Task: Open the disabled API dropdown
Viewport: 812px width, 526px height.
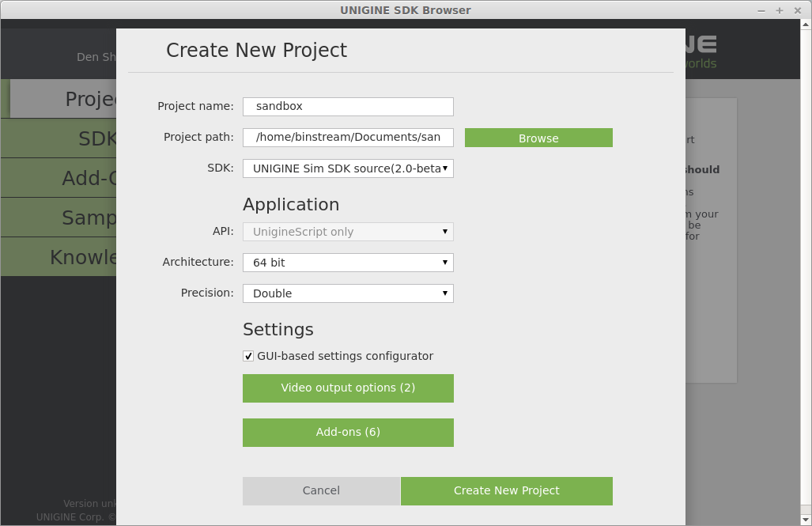Action: 348,232
